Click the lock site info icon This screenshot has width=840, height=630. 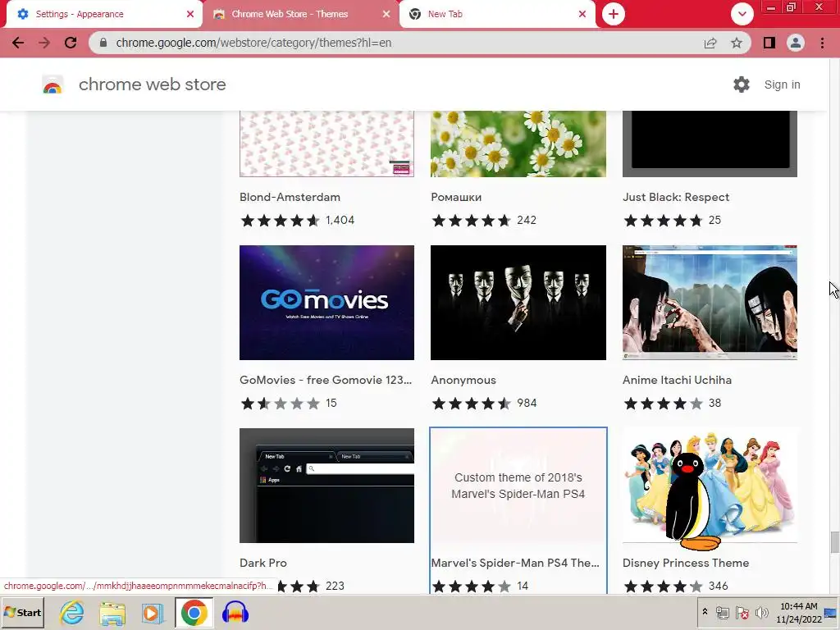click(x=103, y=43)
